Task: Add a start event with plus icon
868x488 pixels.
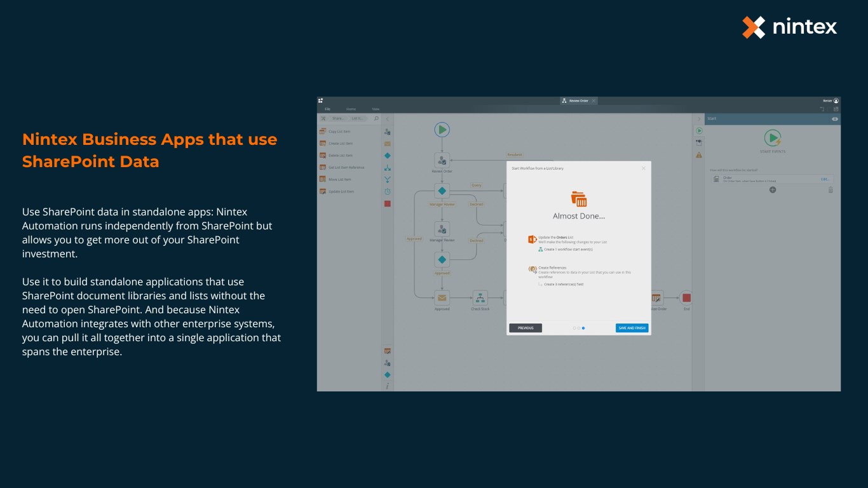Action: point(773,190)
